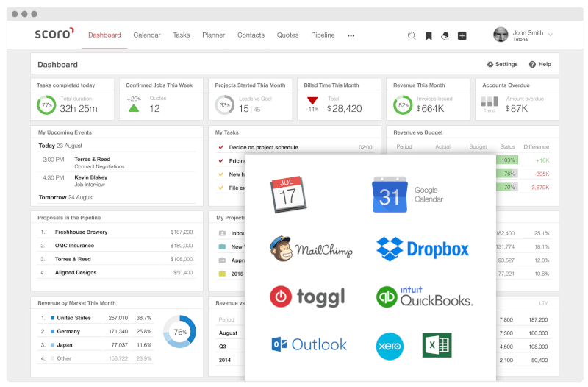This screenshot has height=387, width=588.
Task: Go to the Pipeline tab
Action: (323, 35)
